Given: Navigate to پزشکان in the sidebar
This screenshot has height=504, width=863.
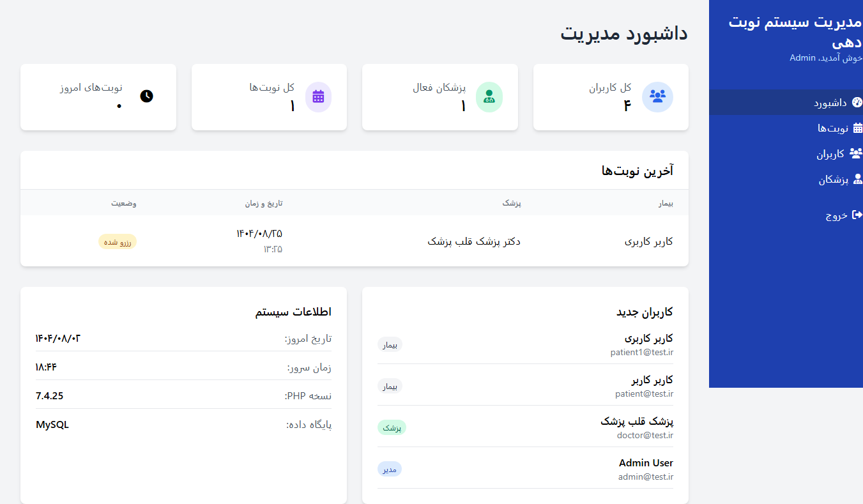Looking at the screenshot, I should tap(833, 180).
